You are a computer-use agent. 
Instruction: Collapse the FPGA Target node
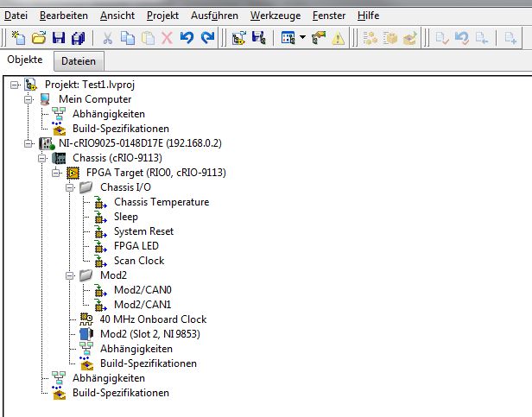tap(56, 173)
